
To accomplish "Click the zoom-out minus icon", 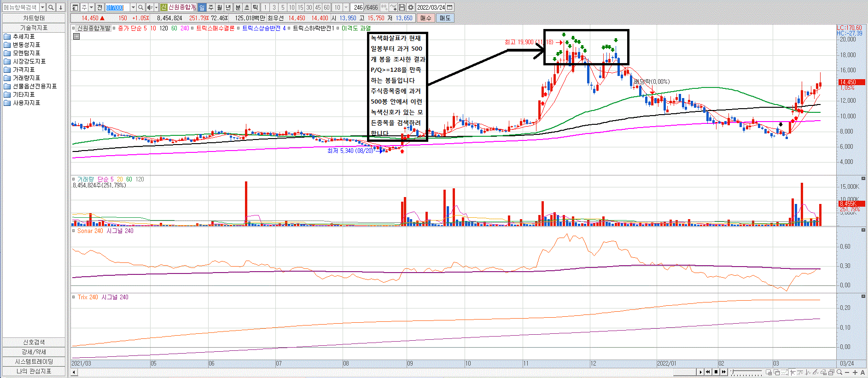I will click(847, 372).
